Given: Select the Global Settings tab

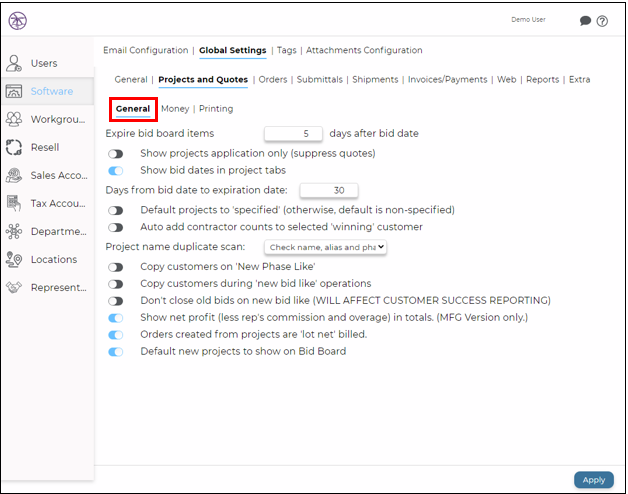Looking at the screenshot, I should tap(232, 50).
